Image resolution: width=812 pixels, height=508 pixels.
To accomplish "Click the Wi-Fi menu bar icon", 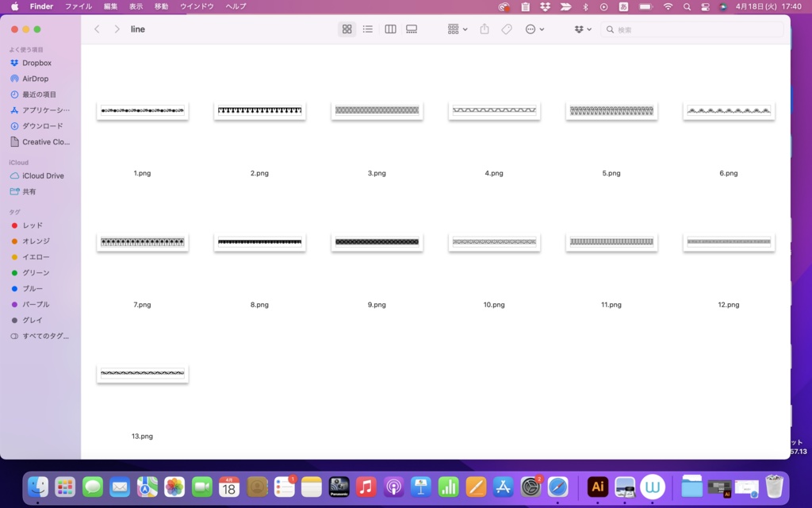I will [x=668, y=6].
